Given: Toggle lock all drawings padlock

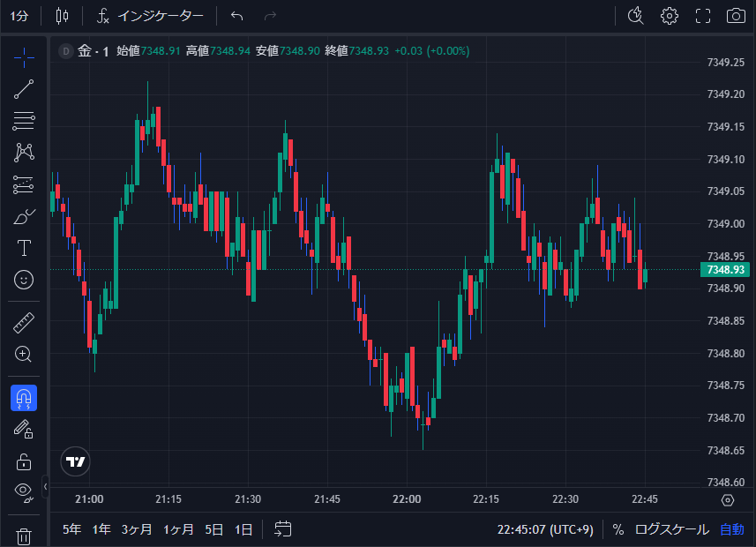Looking at the screenshot, I should (x=24, y=461).
